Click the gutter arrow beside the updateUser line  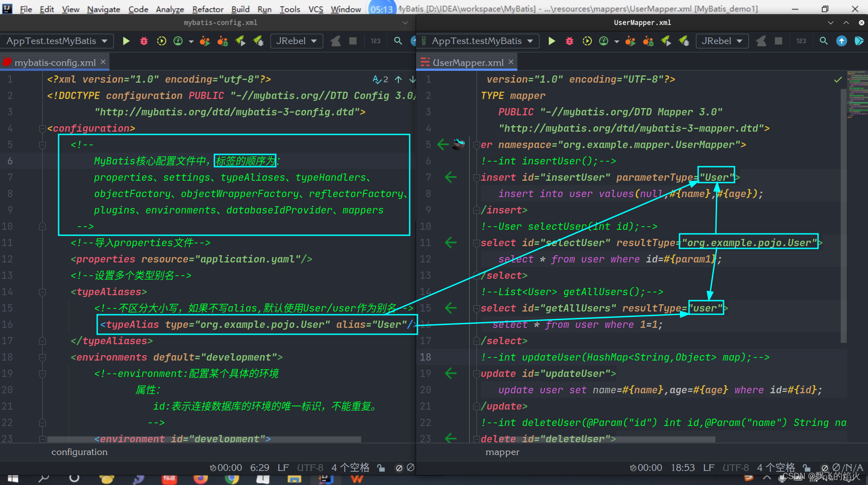(x=451, y=373)
